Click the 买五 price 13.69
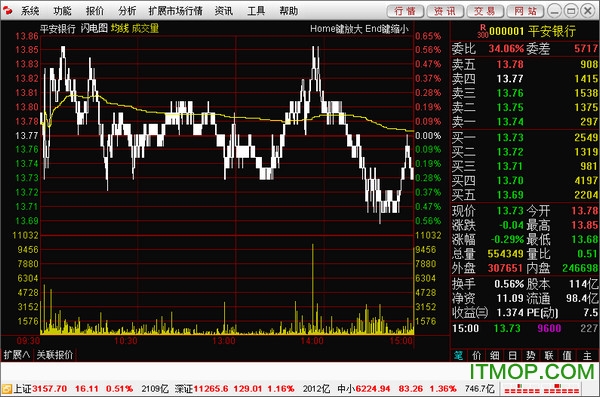600x397 pixels. point(510,195)
